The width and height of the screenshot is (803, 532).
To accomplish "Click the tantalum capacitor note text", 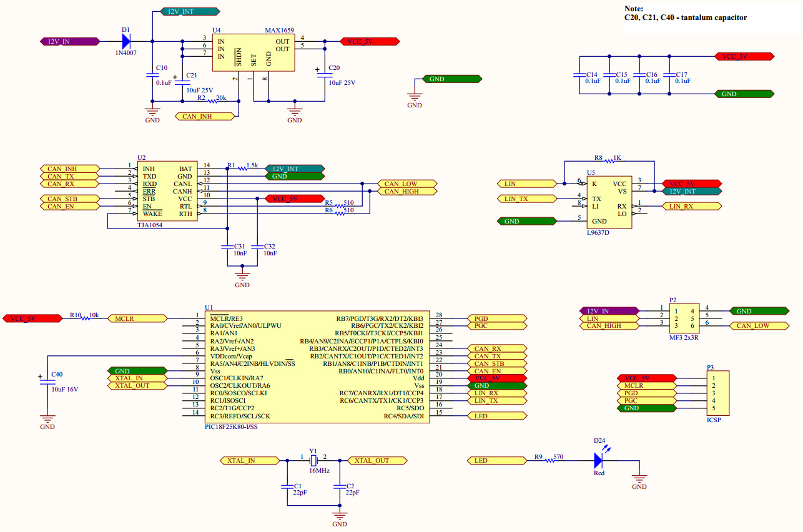I will [686, 17].
